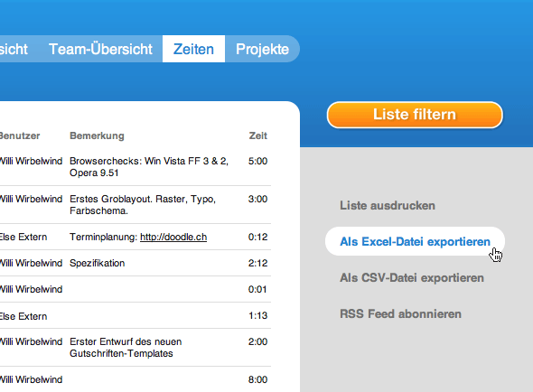Subscribe via RSS Feed abonnieren link
Image resolution: width=533 pixels, height=392 pixels.
coord(400,313)
